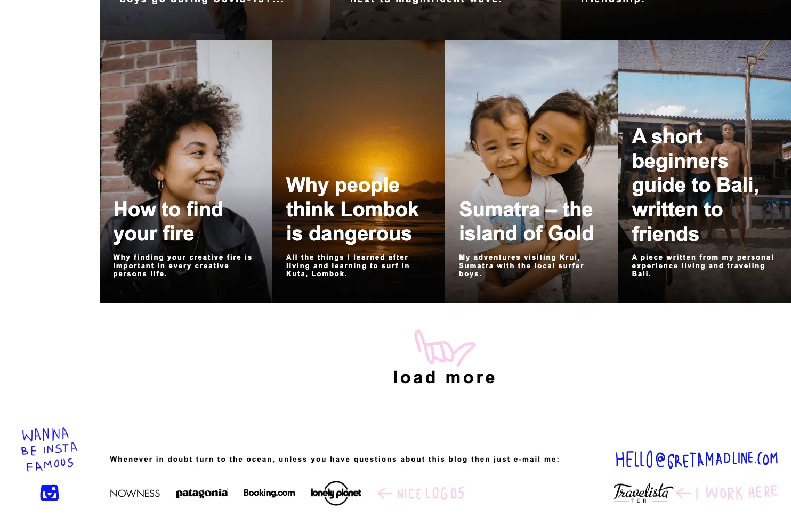Image resolution: width=791 pixels, height=532 pixels.
Task: Select the Lombok article description text
Action: click(x=348, y=265)
